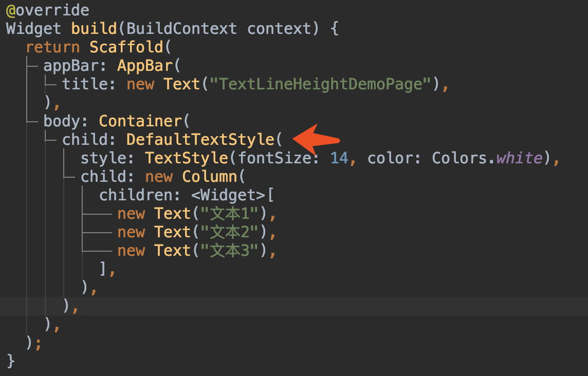Click the <Widget> generic type
The width and height of the screenshot is (588, 376).
(x=228, y=195)
